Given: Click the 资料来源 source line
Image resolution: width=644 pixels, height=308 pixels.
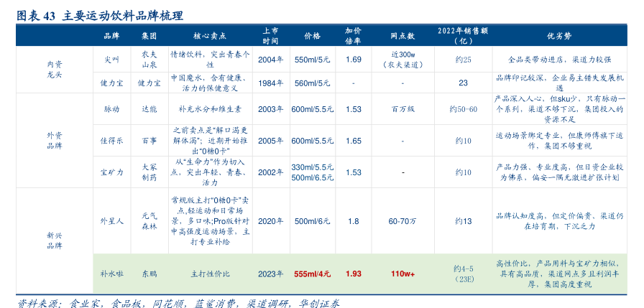Looking at the screenshot, I should tap(178, 303).
